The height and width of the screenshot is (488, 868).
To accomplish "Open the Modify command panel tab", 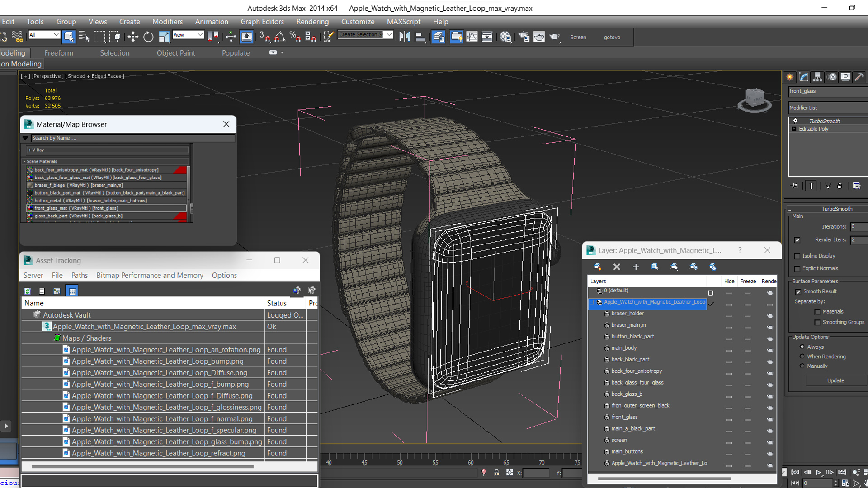I will tap(804, 77).
